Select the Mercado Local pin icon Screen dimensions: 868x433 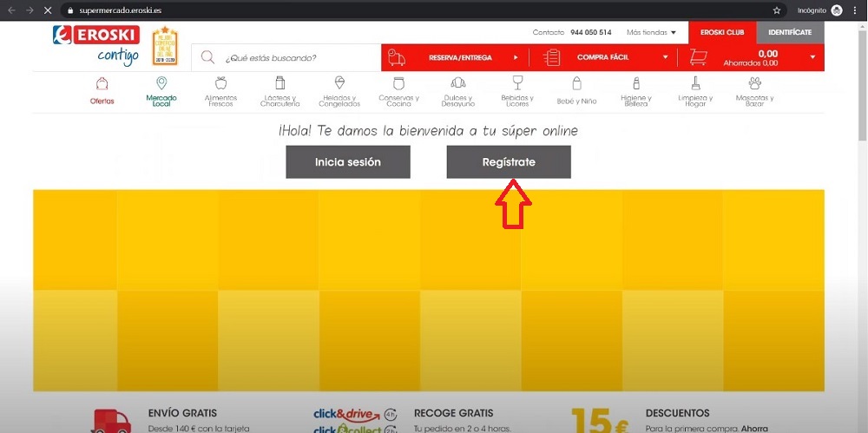click(161, 83)
